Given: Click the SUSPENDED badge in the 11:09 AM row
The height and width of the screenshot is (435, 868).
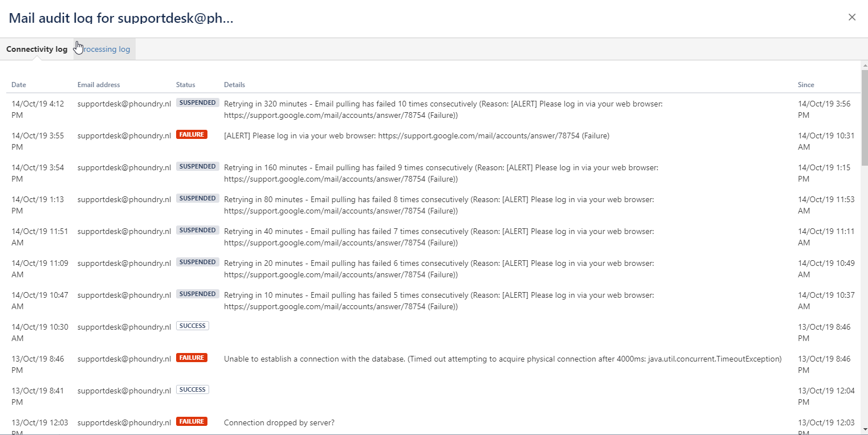Looking at the screenshot, I should tap(197, 262).
